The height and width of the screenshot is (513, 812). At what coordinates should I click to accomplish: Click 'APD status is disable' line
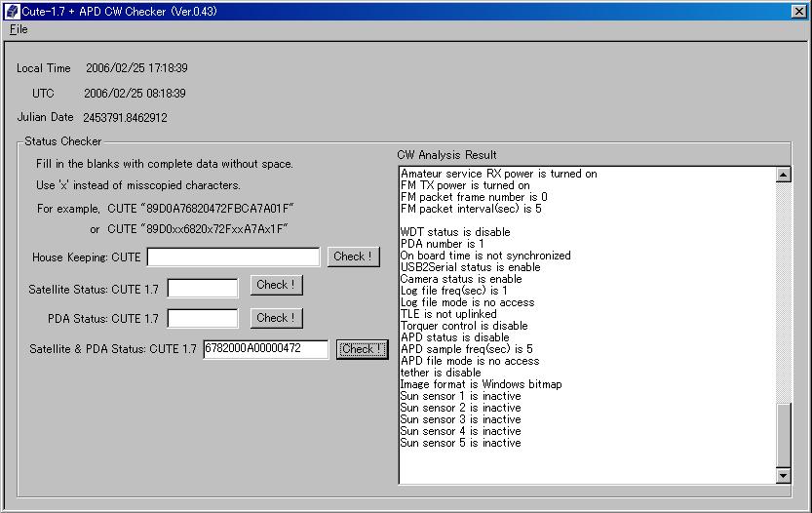pyautogui.click(x=454, y=337)
